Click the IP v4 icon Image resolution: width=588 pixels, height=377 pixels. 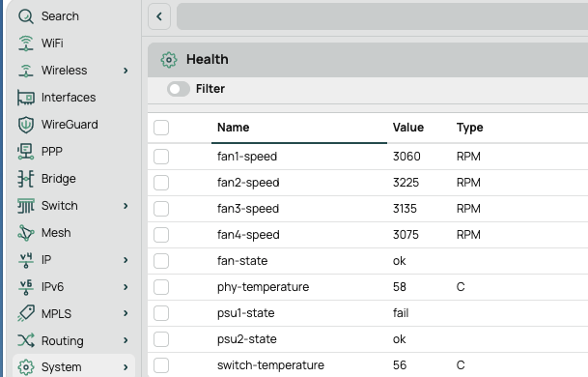pos(26,260)
